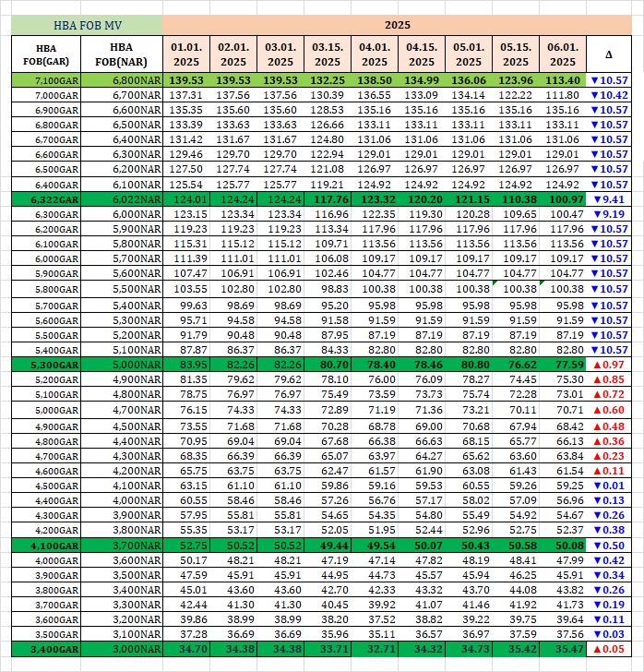This screenshot has width=644, height=672.
Task: Click the '05.01. 2025' date header
Action: click(x=469, y=54)
